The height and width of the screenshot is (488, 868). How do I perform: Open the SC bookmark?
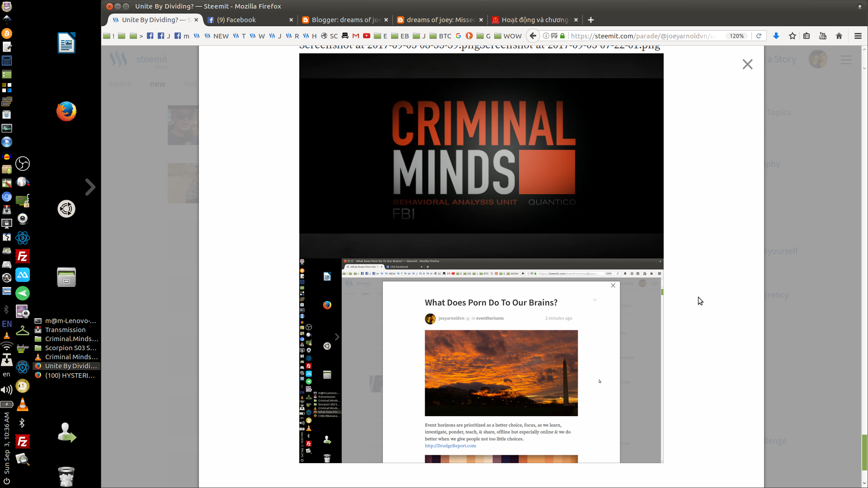pos(329,36)
